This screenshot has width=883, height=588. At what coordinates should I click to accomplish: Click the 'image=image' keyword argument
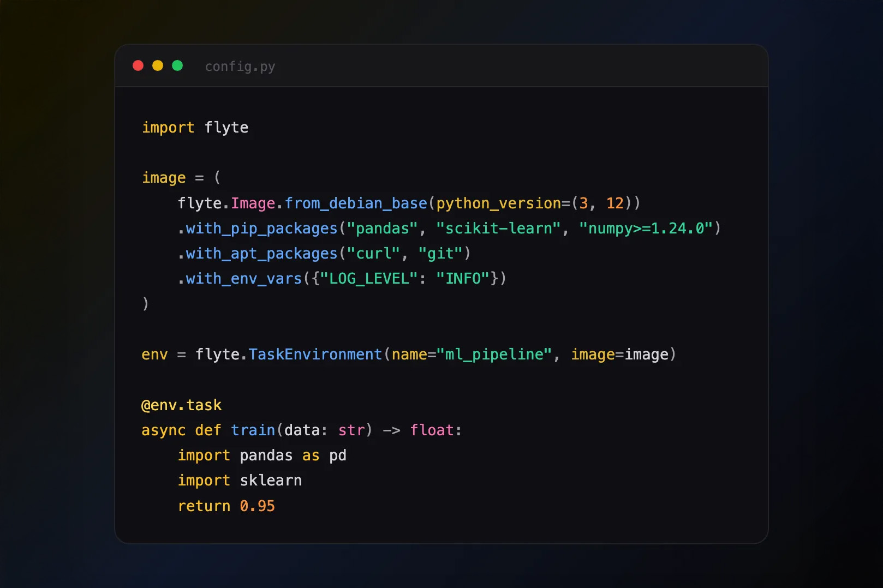pyautogui.click(x=619, y=355)
